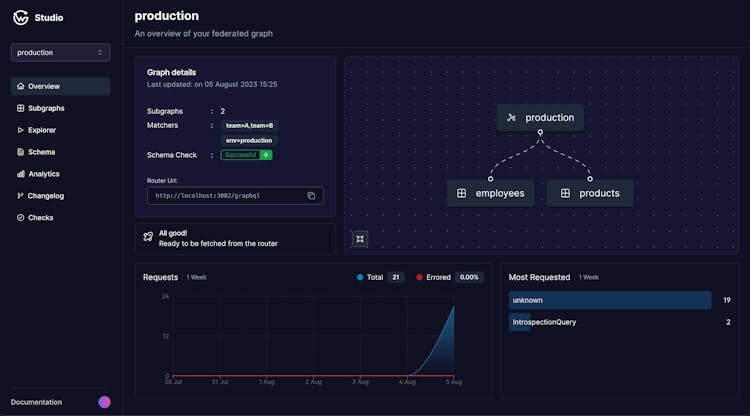Open the Schema section
The height and width of the screenshot is (416, 750).
[x=41, y=152]
